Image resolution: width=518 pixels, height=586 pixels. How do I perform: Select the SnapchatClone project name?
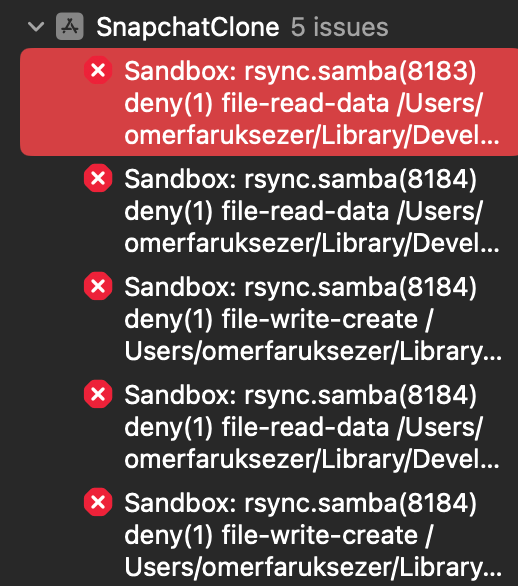pyautogui.click(x=188, y=27)
